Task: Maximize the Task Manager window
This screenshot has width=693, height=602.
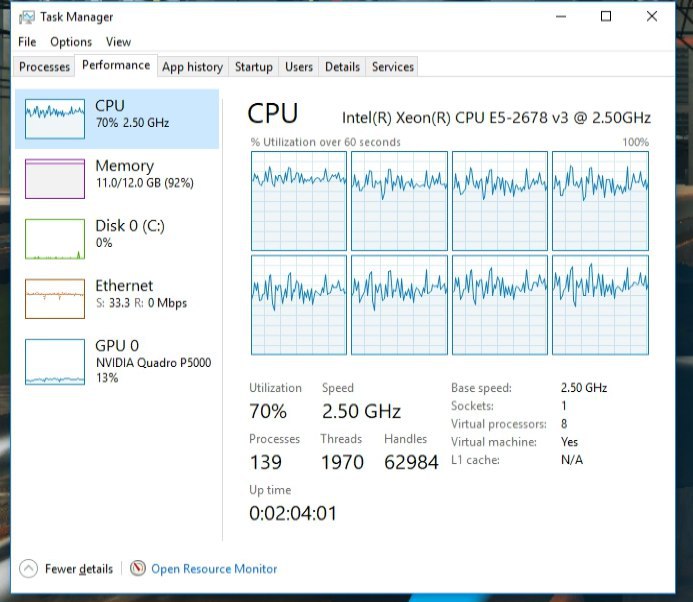Action: [x=606, y=17]
